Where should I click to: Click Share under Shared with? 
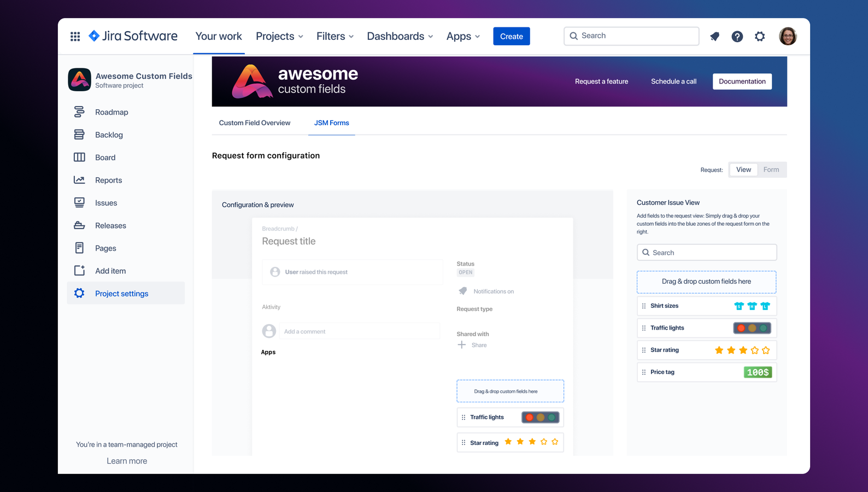pos(479,345)
